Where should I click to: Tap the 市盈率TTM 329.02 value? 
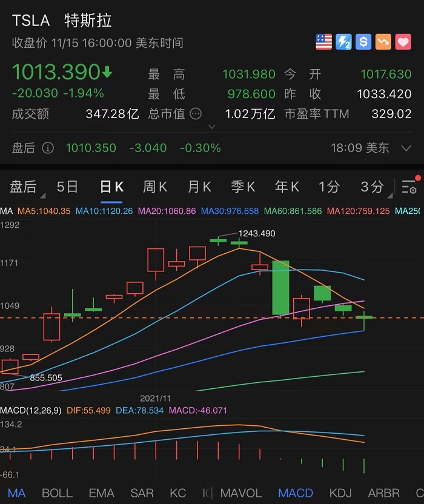click(x=391, y=114)
